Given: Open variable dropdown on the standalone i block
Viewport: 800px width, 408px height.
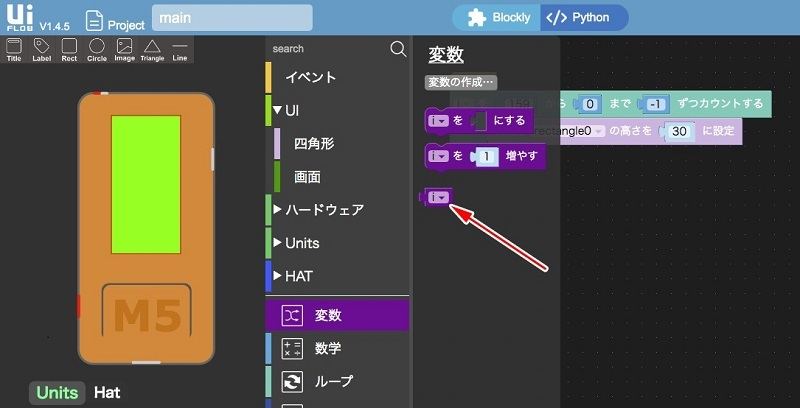Looking at the screenshot, I should [439, 198].
